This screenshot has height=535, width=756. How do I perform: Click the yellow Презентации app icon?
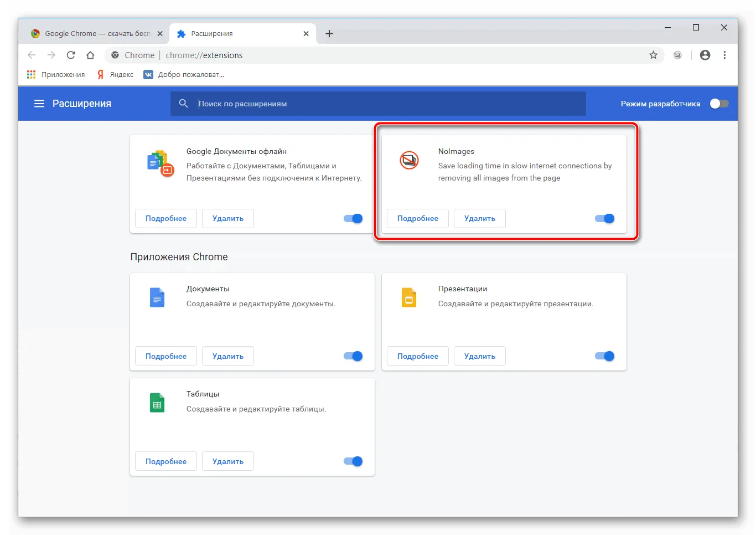[x=409, y=297]
